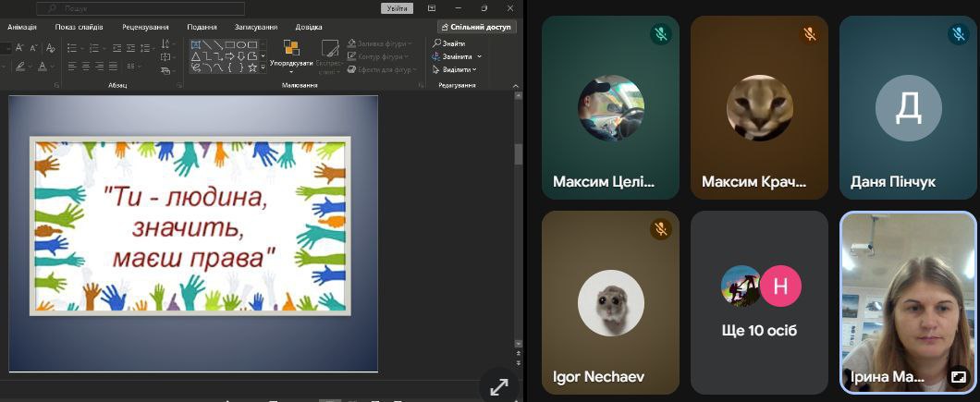Click muted mic on Igor Nechaev tile

click(x=660, y=229)
